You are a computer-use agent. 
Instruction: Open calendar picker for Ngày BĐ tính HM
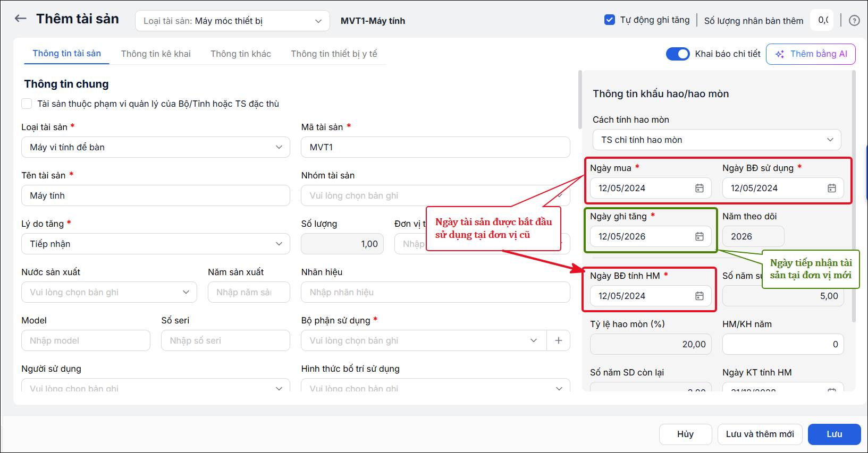click(x=700, y=296)
